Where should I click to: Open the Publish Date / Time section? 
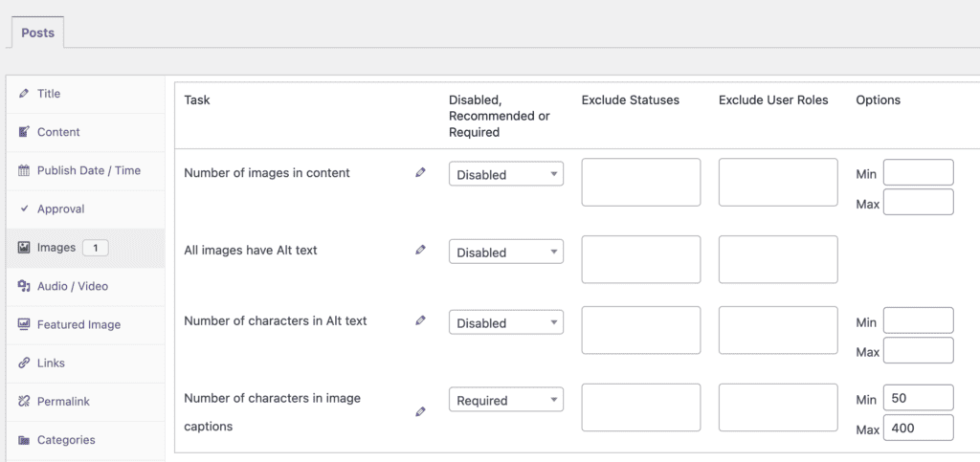click(x=88, y=170)
